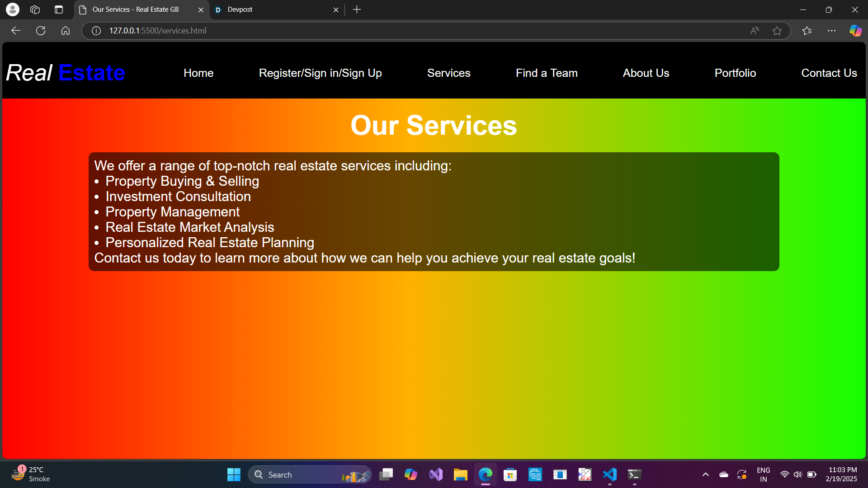Switch to the Devpost tab
868x488 pixels.
[x=271, y=9]
